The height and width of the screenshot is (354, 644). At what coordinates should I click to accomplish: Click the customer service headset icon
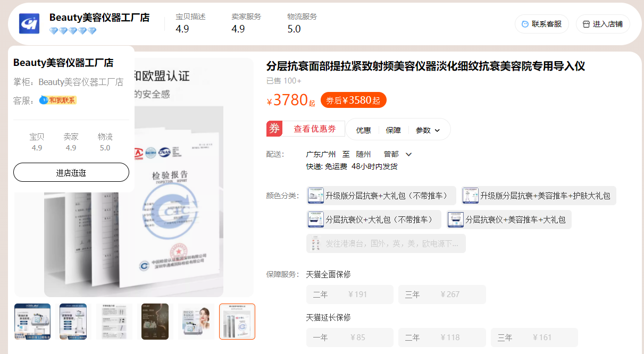click(x=525, y=24)
